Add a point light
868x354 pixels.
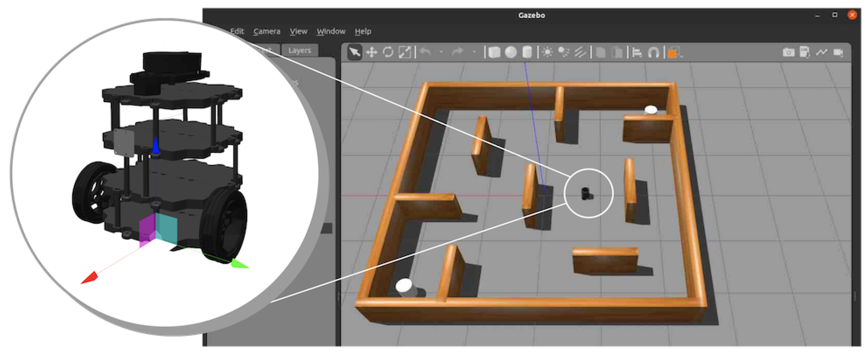[x=547, y=52]
